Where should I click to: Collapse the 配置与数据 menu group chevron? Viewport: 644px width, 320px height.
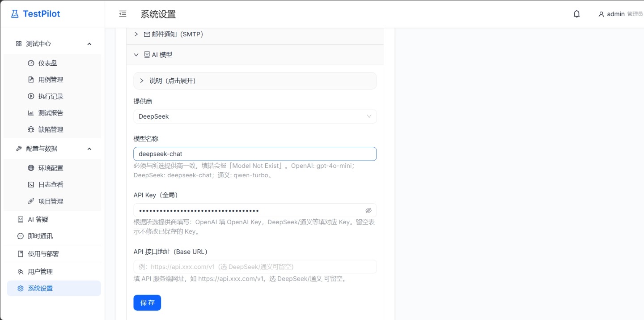[89, 149]
